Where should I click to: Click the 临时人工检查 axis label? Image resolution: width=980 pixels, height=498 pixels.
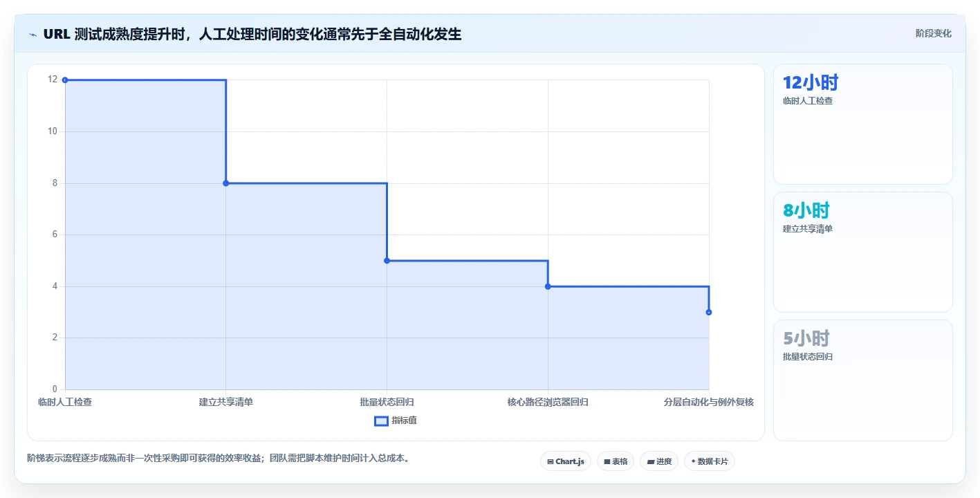[x=65, y=402]
